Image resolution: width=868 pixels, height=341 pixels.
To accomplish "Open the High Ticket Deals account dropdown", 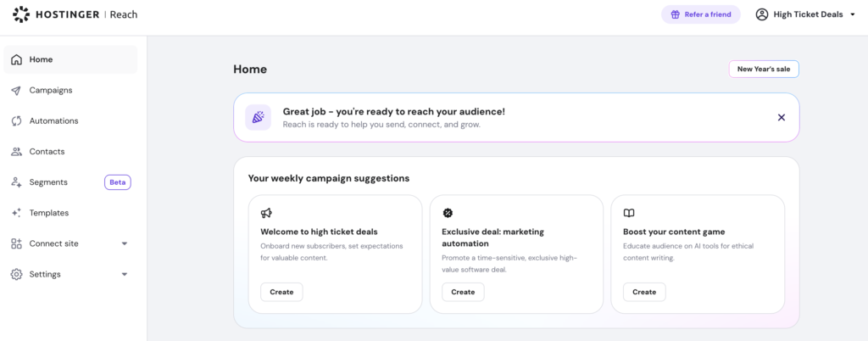I will [x=806, y=14].
